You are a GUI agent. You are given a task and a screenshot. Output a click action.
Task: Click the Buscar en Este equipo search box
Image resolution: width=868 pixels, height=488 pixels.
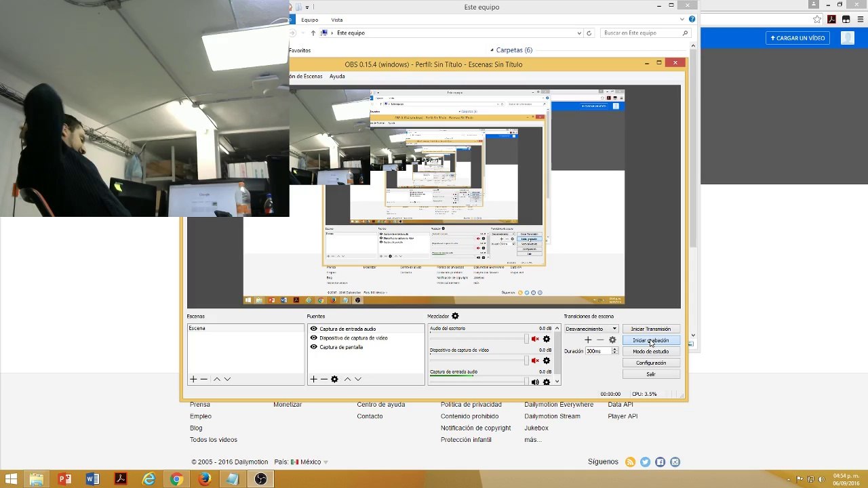[646, 33]
